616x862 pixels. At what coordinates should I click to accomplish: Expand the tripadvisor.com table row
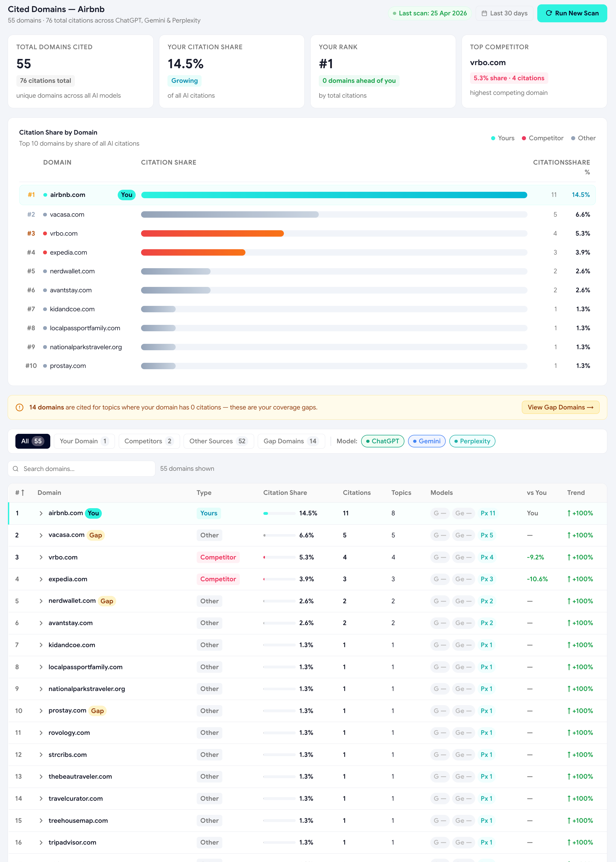pos(41,843)
